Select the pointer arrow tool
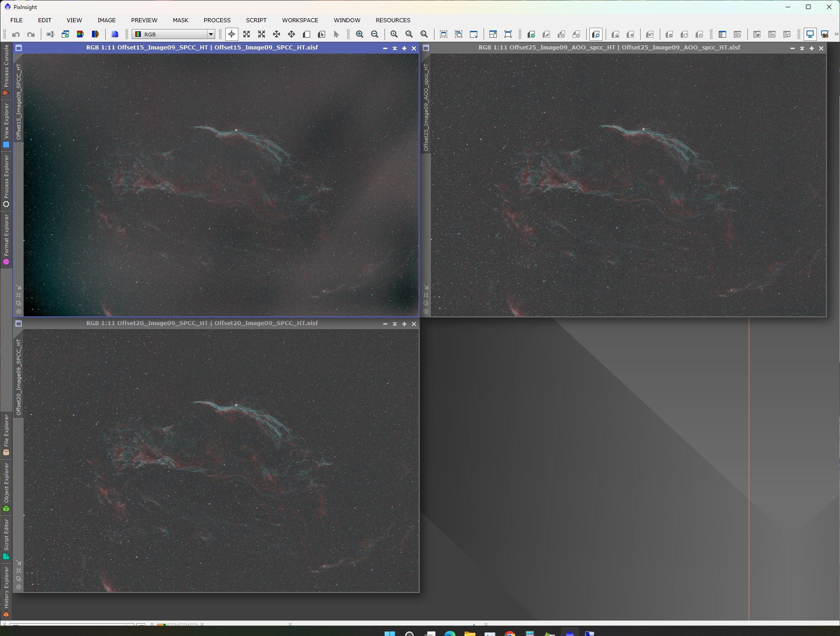Image resolution: width=840 pixels, height=636 pixels. [336, 35]
